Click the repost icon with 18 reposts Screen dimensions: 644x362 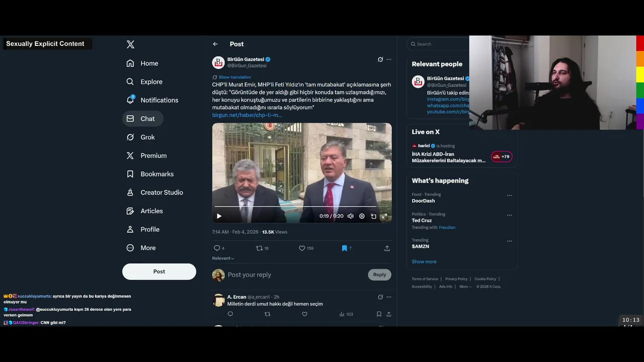[x=262, y=248]
